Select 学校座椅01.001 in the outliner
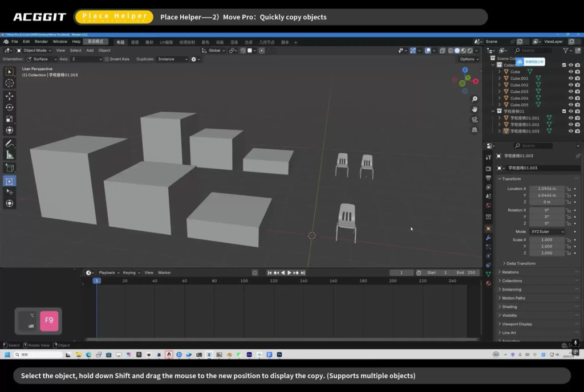The image size is (584, 392). (x=525, y=118)
